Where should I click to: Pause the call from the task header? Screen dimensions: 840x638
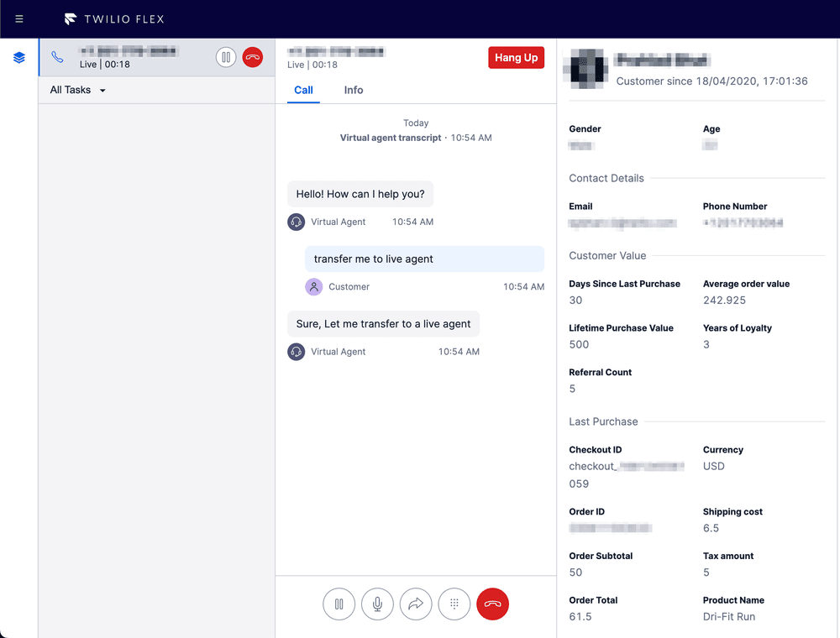[226, 57]
